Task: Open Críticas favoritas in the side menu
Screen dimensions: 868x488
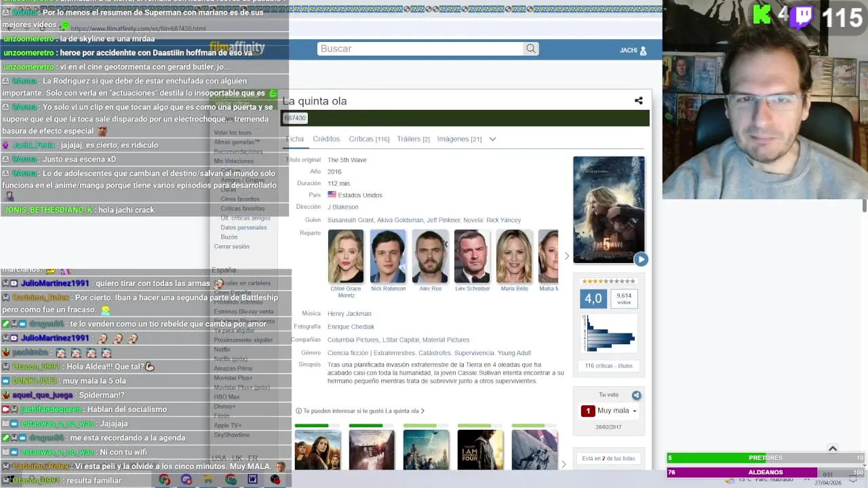Action: pyautogui.click(x=242, y=209)
